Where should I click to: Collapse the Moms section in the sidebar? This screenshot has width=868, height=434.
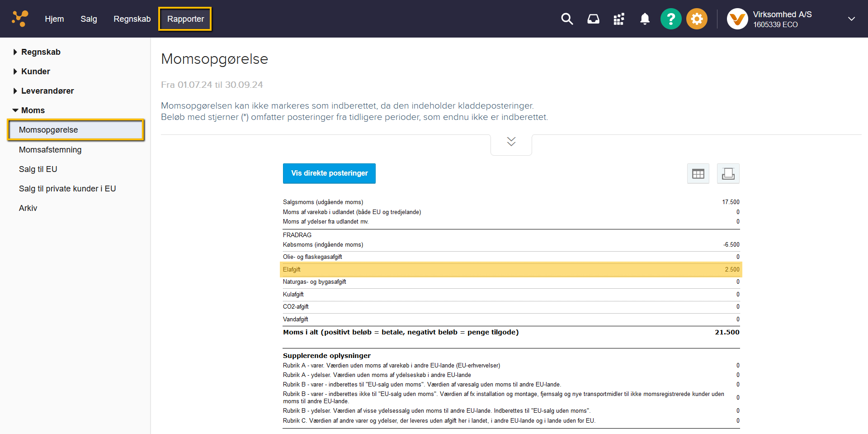pyautogui.click(x=33, y=110)
